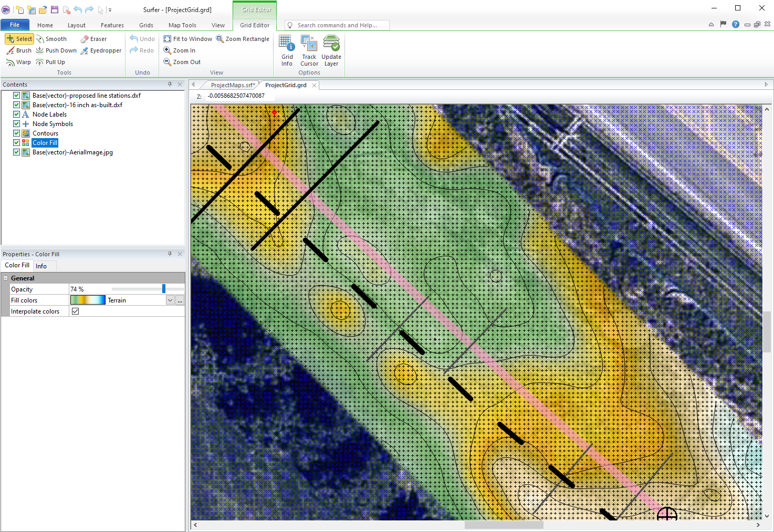
Task: Click Fit to Window
Action: [x=187, y=38]
